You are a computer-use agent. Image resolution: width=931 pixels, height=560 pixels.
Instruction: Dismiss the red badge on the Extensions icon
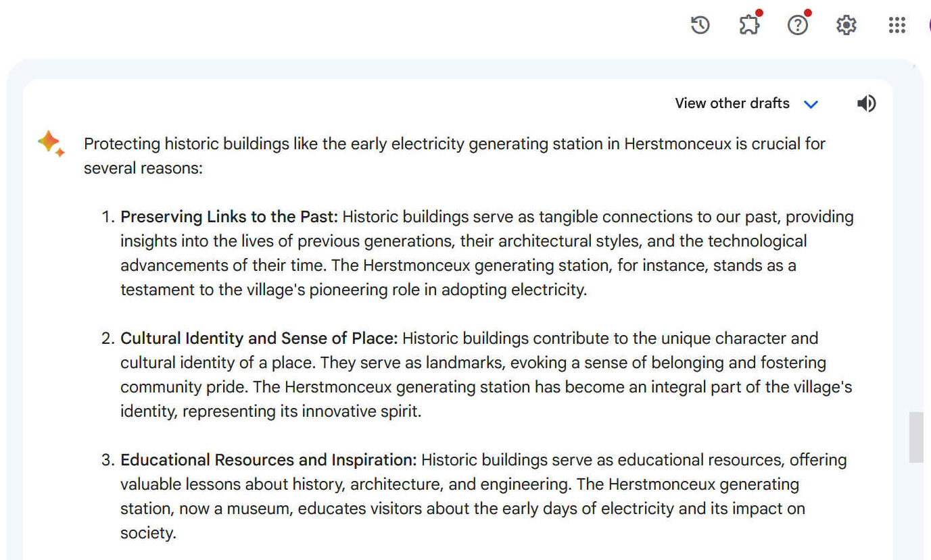point(759,11)
